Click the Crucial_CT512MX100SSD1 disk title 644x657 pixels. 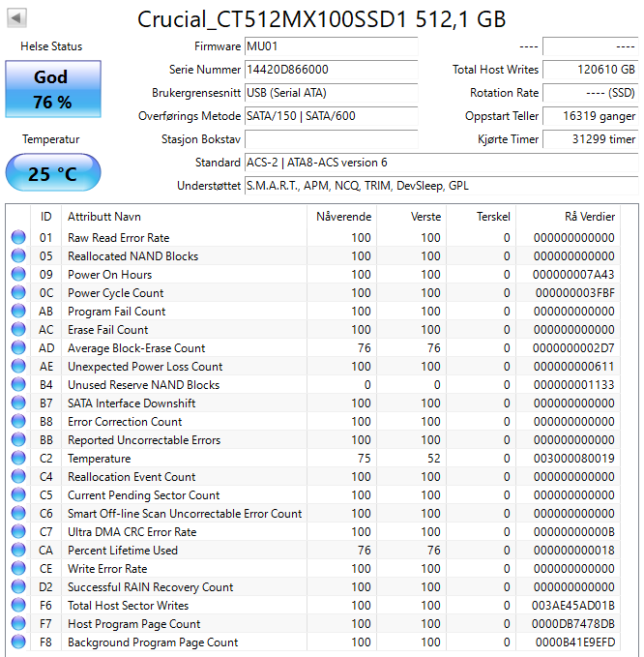pos(321,19)
